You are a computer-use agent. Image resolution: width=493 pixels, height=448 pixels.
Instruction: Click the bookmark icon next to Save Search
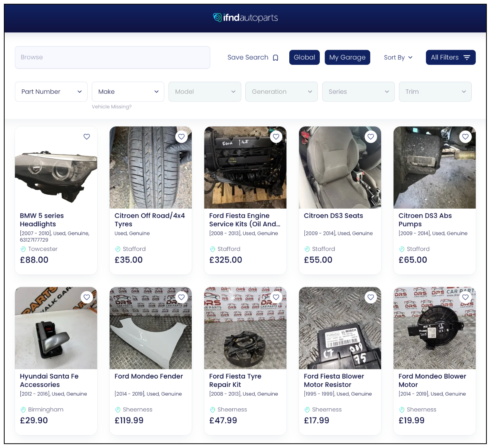point(275,57)
